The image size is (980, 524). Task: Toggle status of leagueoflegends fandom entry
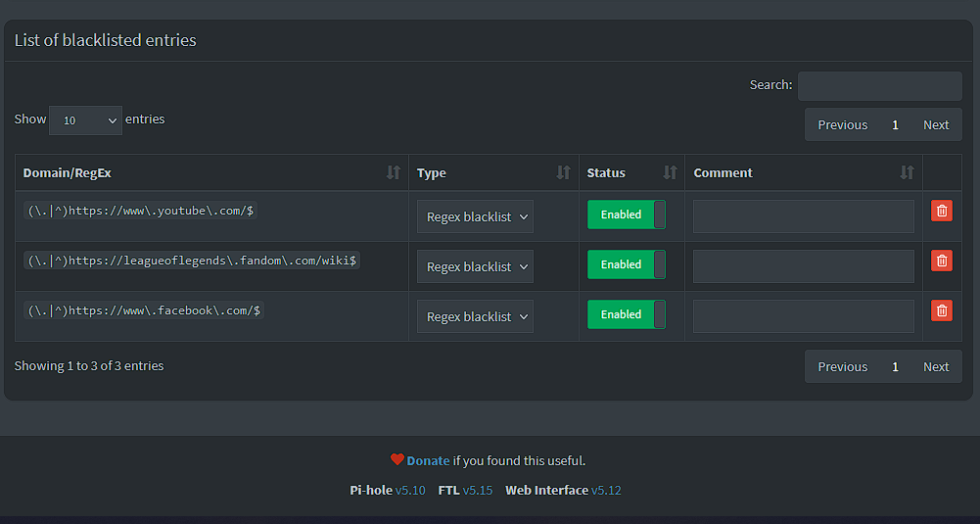[626, 264]
